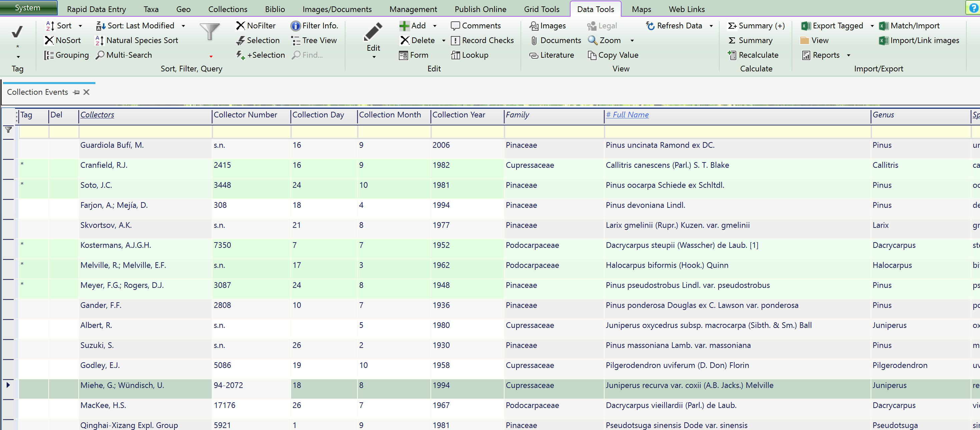The height and width of the screenshot is (430, 980).
Task: Switch to Grid Tools tab
Action: click(542, 9)
